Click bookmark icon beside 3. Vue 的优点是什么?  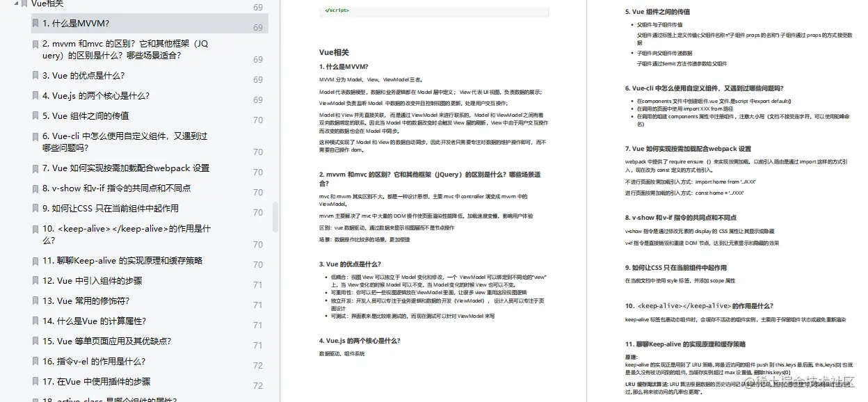pyautogui.click(x=35, y=76)
